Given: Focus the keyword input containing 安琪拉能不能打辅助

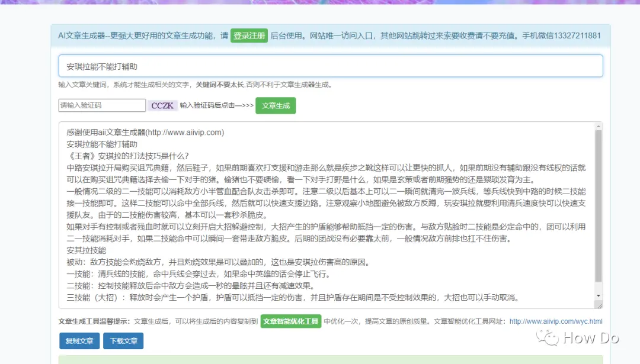Looking at the screenshot, I should tap(331, 66).
